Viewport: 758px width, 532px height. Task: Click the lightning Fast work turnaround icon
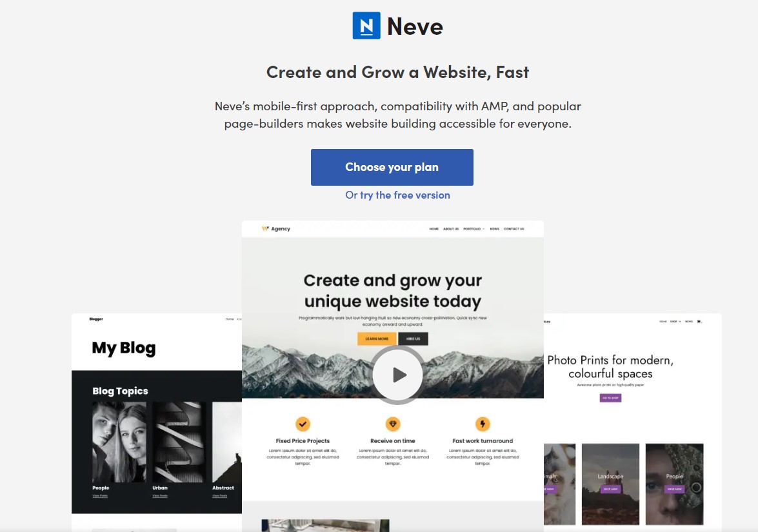tap(483, 424)
